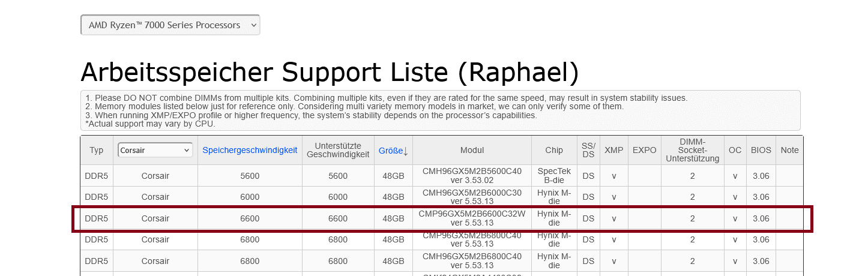The width and height of the screenshot is (868, 276).
Task: Click the XMP checkmark in the 5600 row
Action: [x=613, y=176]
